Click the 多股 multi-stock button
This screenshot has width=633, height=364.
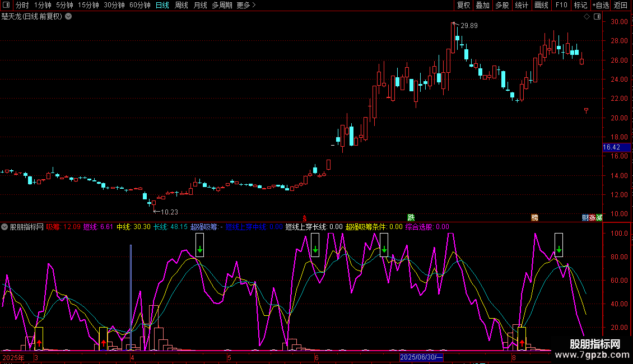point(502,5)
